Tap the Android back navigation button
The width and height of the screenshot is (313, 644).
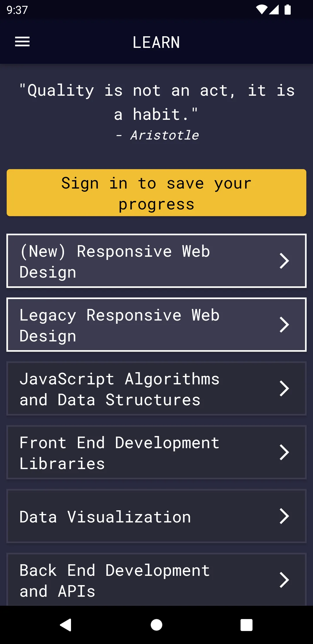point(66,625)
